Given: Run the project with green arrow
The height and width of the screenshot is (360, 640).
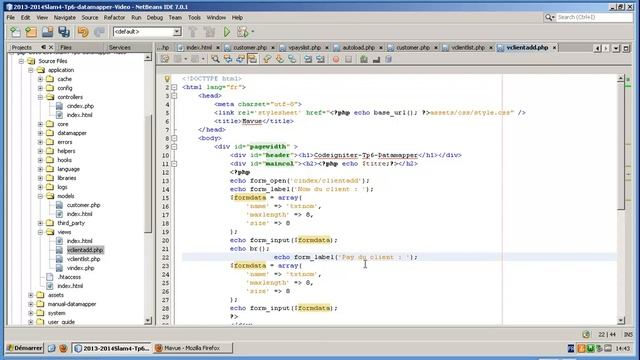Looking at the screenshot, I should click(x=227, y=32).
